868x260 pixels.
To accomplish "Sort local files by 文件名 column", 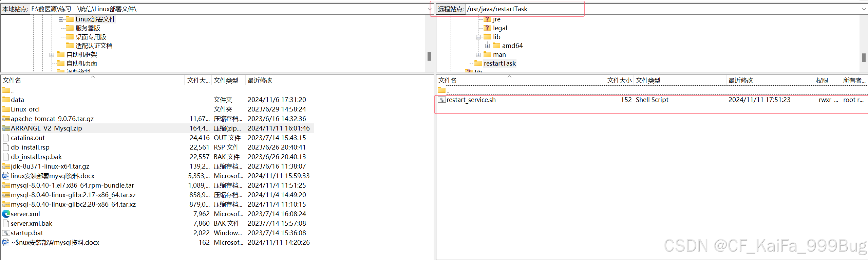I will pos(93,80).
